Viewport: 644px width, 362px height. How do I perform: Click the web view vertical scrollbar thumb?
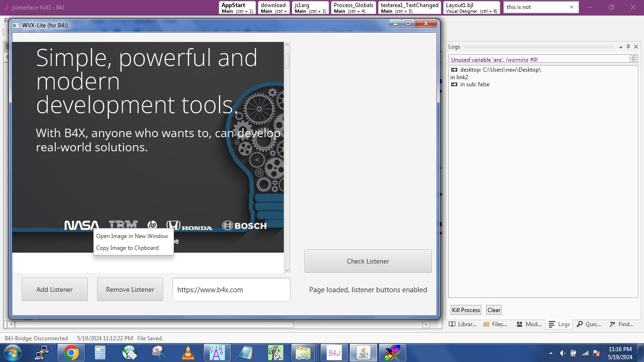pyautogui.click(x=287, y=61)
